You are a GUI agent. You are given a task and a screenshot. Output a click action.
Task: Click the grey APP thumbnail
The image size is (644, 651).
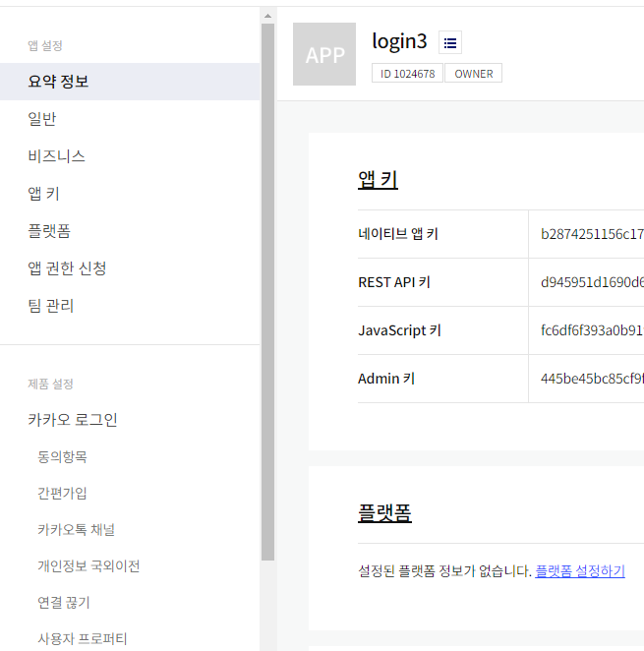pyautogui.click(x=324, y=54)
